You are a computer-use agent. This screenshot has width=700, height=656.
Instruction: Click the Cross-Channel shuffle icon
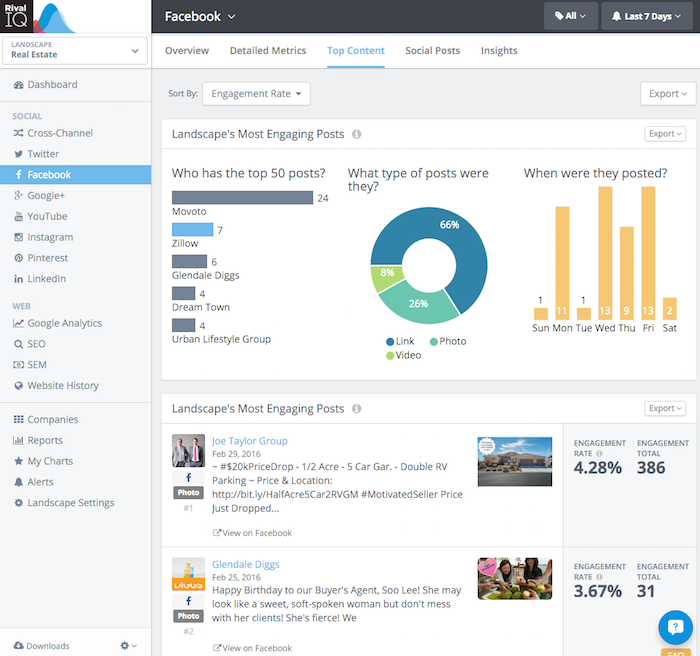click(x=18, y=133)
